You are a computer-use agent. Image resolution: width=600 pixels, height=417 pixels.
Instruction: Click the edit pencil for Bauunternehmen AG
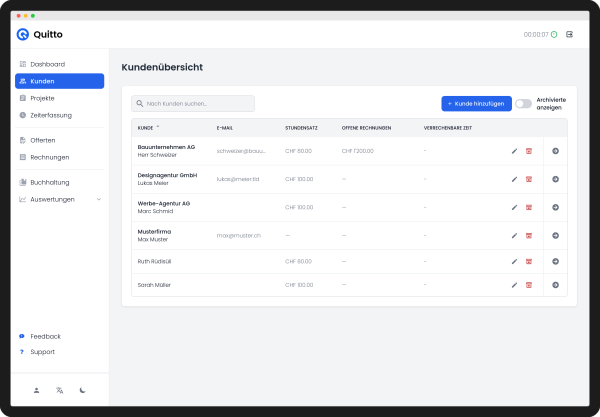[514, 151]
